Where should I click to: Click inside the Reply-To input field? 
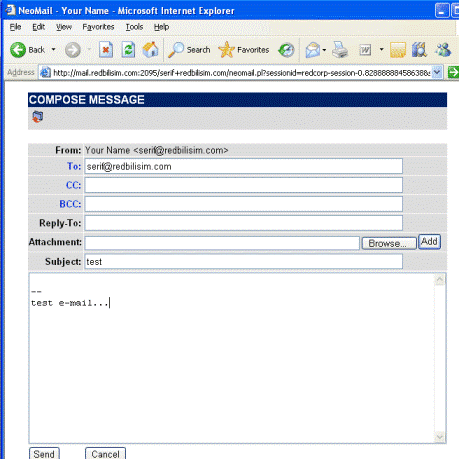coord(243,223)
